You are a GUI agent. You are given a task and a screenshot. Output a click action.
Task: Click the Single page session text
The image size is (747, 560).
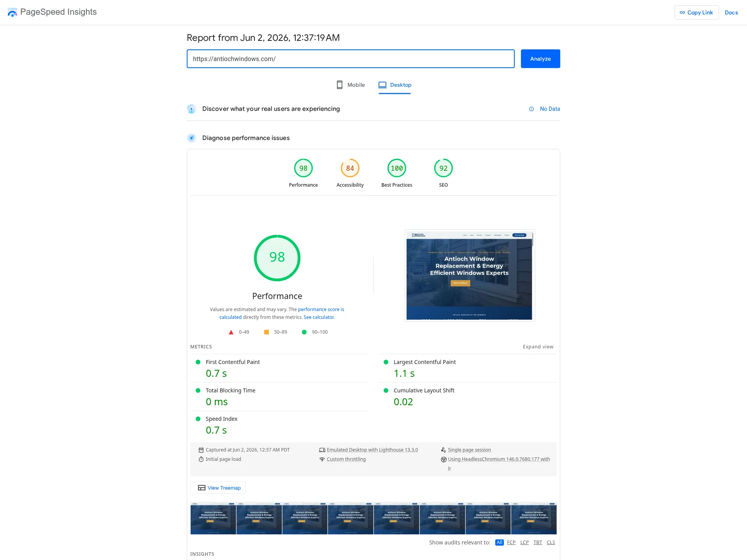point(469,450)
